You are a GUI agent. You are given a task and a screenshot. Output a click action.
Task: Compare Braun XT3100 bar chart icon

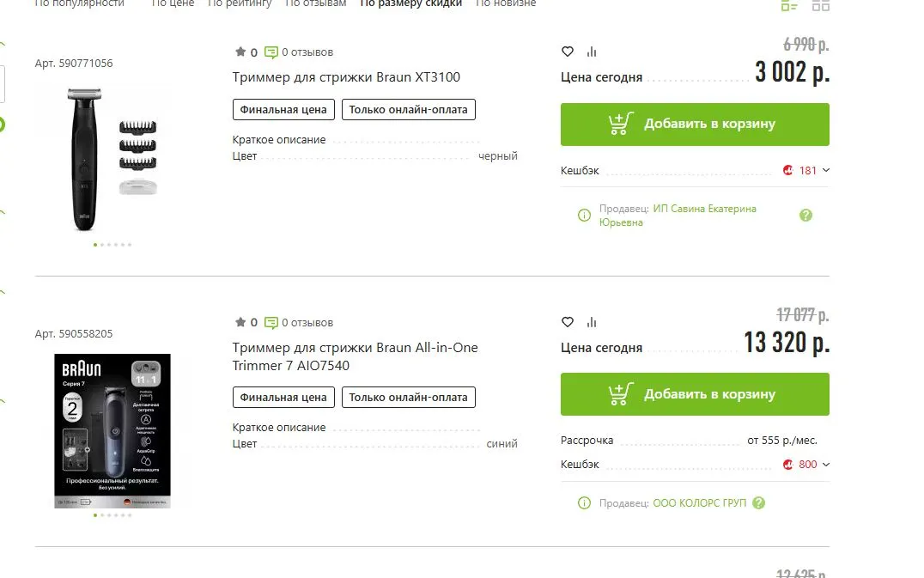click(592, 52)
